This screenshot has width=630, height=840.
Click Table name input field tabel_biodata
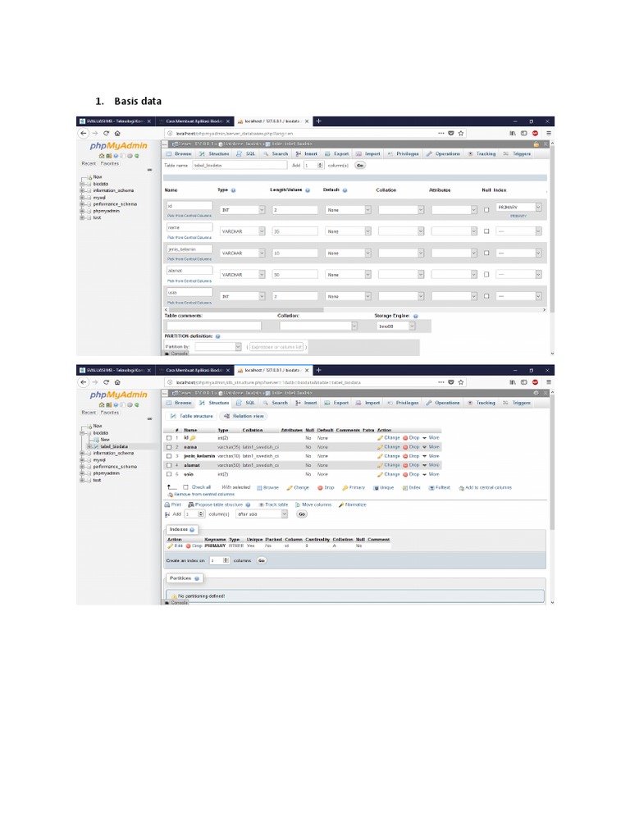[240, 166]
